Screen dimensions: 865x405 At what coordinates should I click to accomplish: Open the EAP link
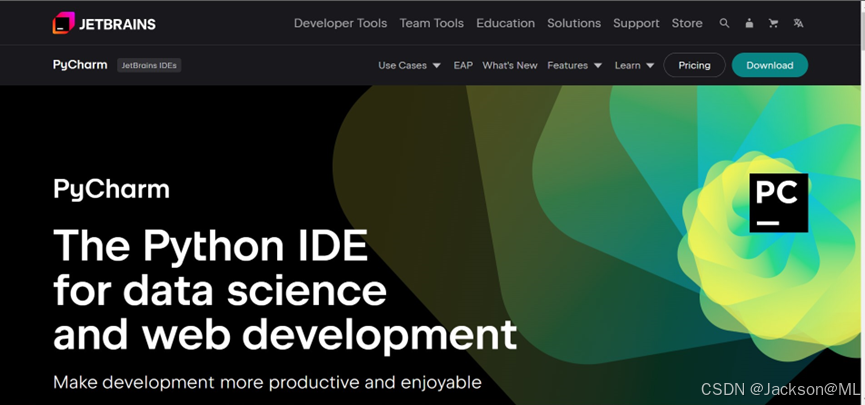[x=463, y=65]
